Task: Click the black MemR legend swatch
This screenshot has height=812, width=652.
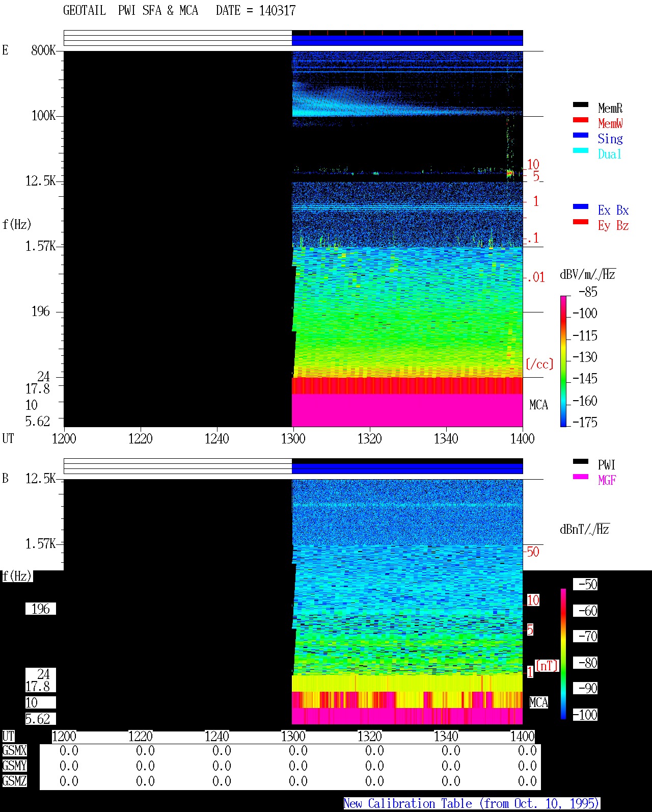Action: (x=581, y=104)
